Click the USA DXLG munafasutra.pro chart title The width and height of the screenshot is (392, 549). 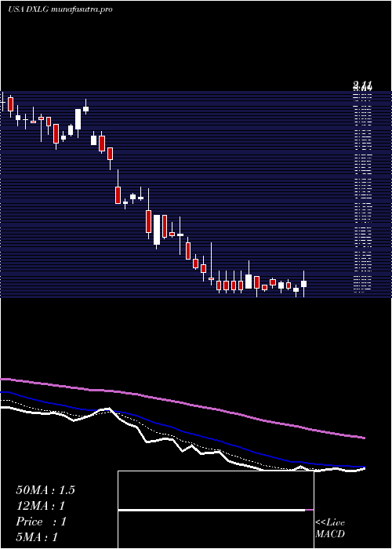60,9
